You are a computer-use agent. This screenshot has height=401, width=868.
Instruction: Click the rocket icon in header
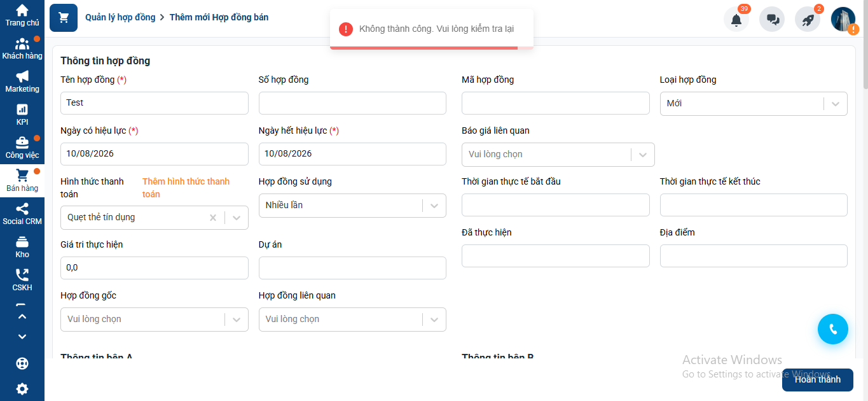click(x=808, y=19)
